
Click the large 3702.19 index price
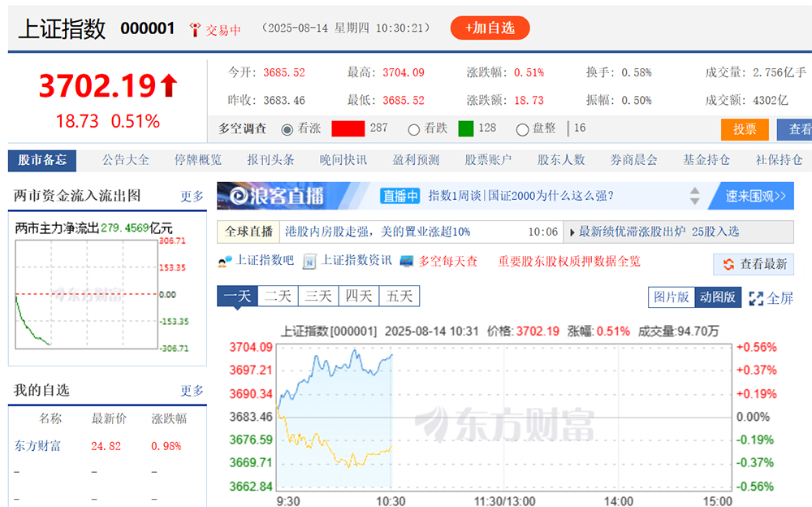[97, 86]
